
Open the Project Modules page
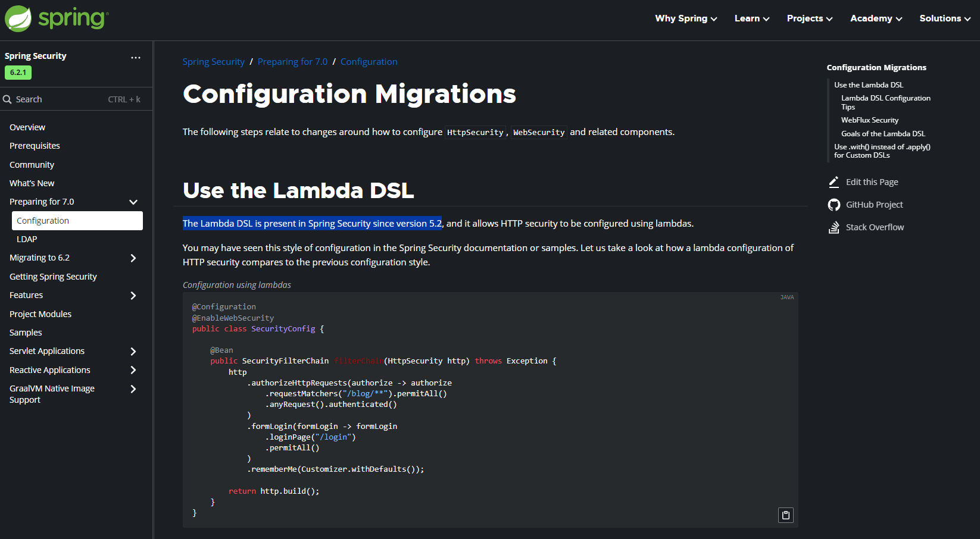(40, 314)
